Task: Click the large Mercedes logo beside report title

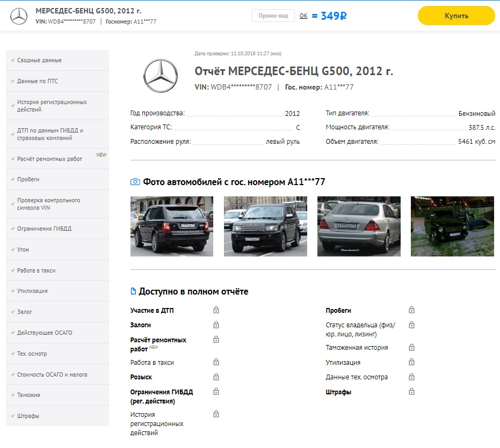Action: 161,76
